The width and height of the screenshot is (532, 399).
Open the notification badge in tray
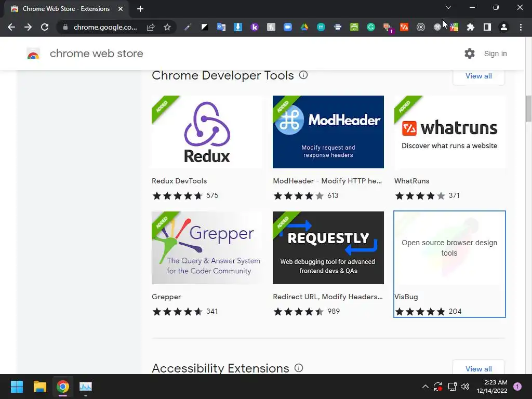pos(517,387)
